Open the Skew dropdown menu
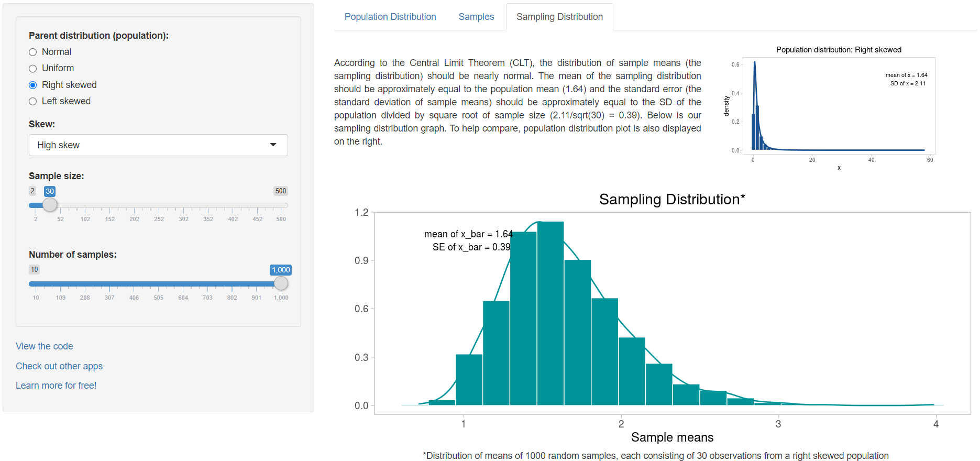The image size is (980, 461). (x=158, y=145)
